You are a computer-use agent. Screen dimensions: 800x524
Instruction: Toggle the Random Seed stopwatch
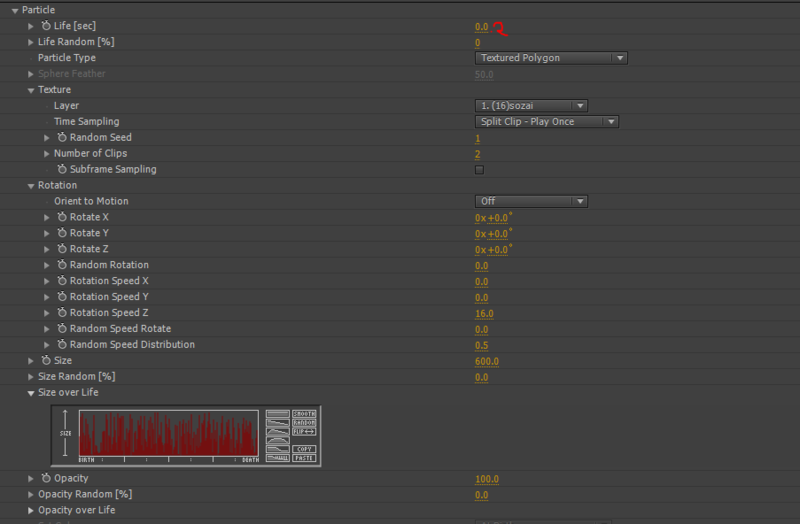(62, 137)
